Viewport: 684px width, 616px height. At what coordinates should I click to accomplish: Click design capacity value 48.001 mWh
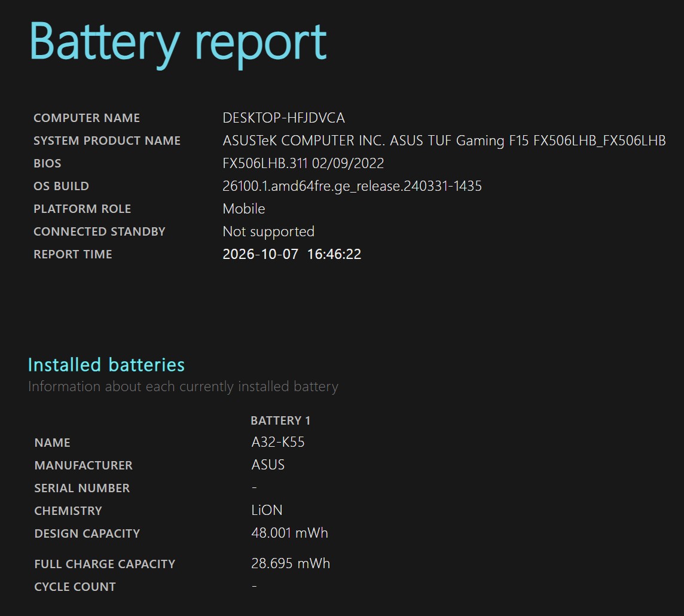pyautogui.click(x=289, y=533)
